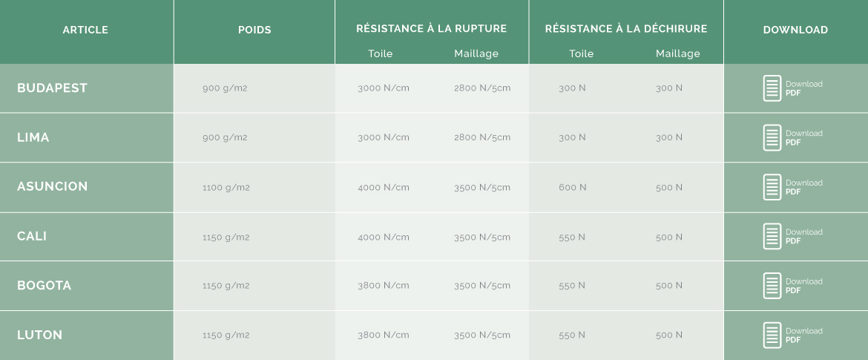
Task: Click the DOWNLOAD column header
Action: (795, 30)
